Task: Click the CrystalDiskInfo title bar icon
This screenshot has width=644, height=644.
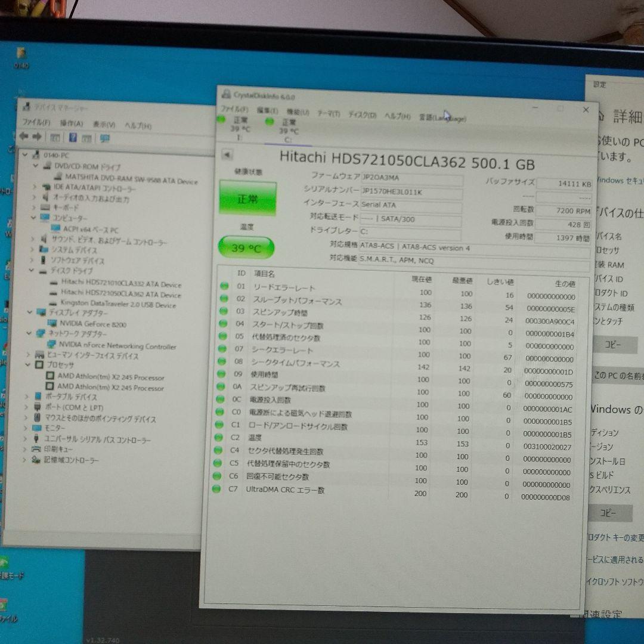Action: click(227, 93)
